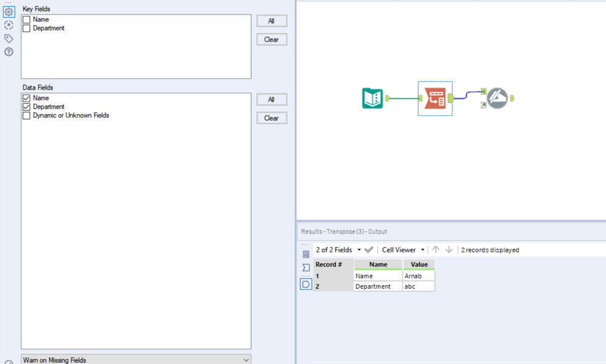This screenshot has height=364, width=606.
Task: Check Name under Key Fields
Action: pos(26,19)
